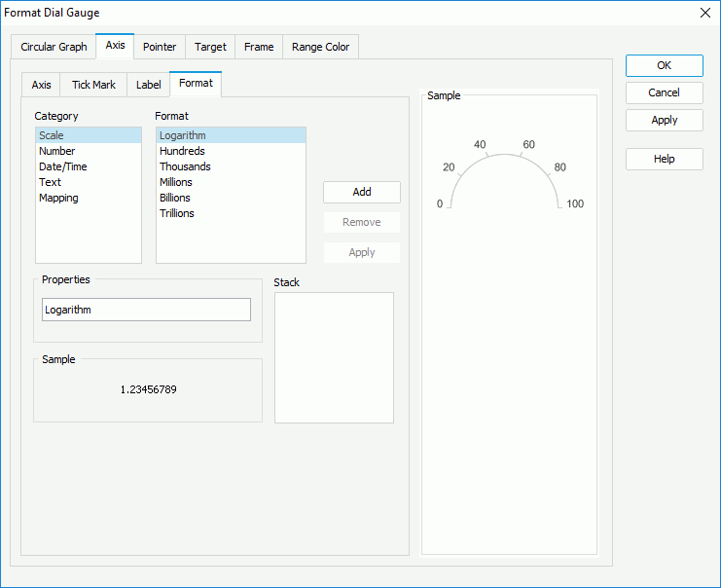Open the Range Color tab
This screenshot has width=721, height=588.
pos(320,47)
